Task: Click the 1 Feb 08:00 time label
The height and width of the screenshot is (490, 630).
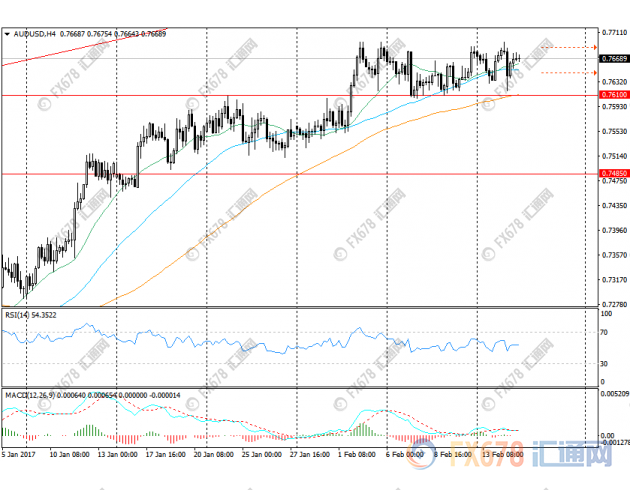Action: click(x=354, y=451)
